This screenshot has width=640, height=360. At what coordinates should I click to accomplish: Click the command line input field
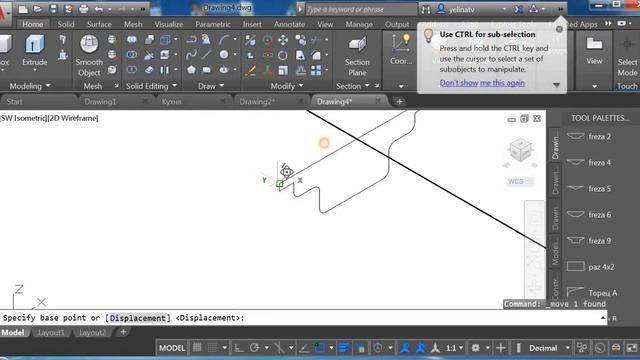tap(302, 318)
